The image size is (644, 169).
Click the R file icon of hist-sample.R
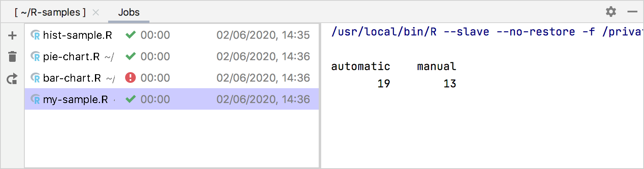coord(36,35)
